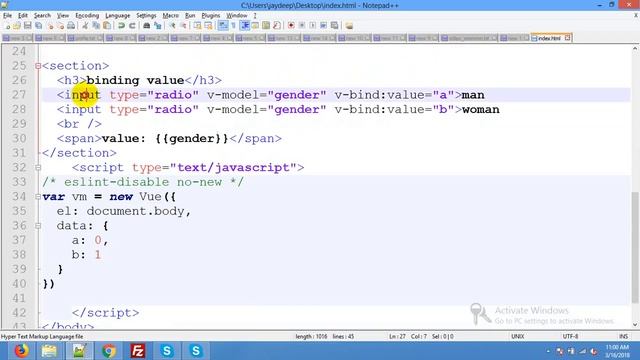Collapse the data fold marker on line 36

pos(38,226)
